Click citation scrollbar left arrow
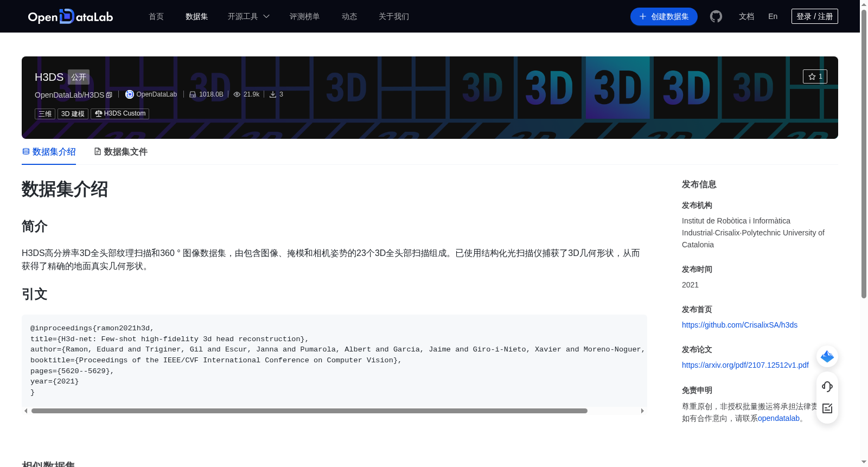Image resolution: width=868 pixels, height=467 pixels. tap(25, 411)
